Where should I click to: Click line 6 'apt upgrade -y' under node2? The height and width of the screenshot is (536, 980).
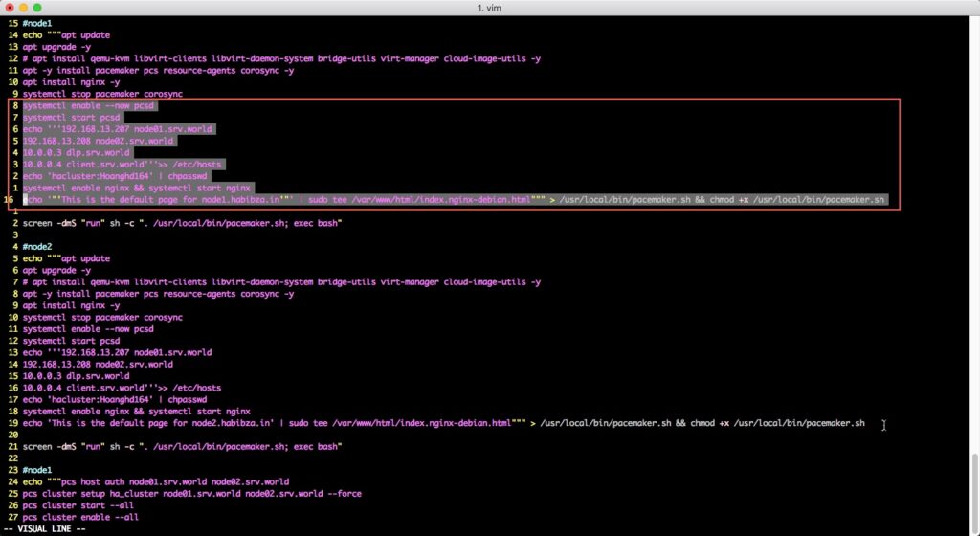click(56, 271)
